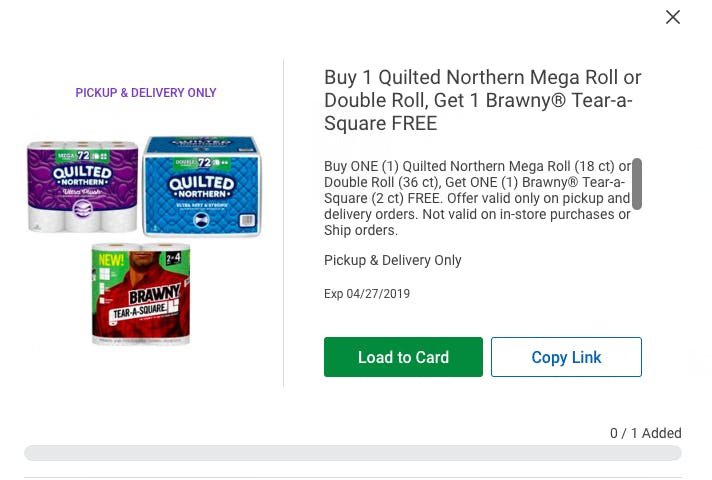The width and height of the screenshot is (712, 480).
Task: Click the coupon description scrollbar
Action: pos(637,183)
